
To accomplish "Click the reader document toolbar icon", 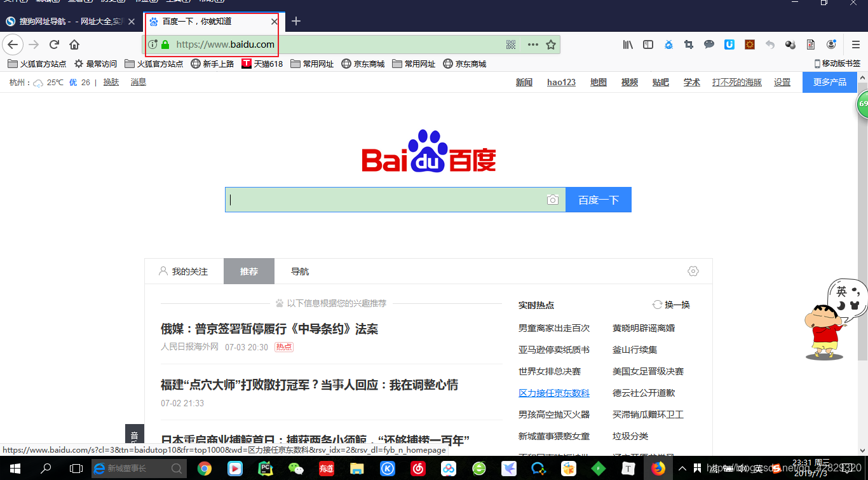I will tap(811, 45).
